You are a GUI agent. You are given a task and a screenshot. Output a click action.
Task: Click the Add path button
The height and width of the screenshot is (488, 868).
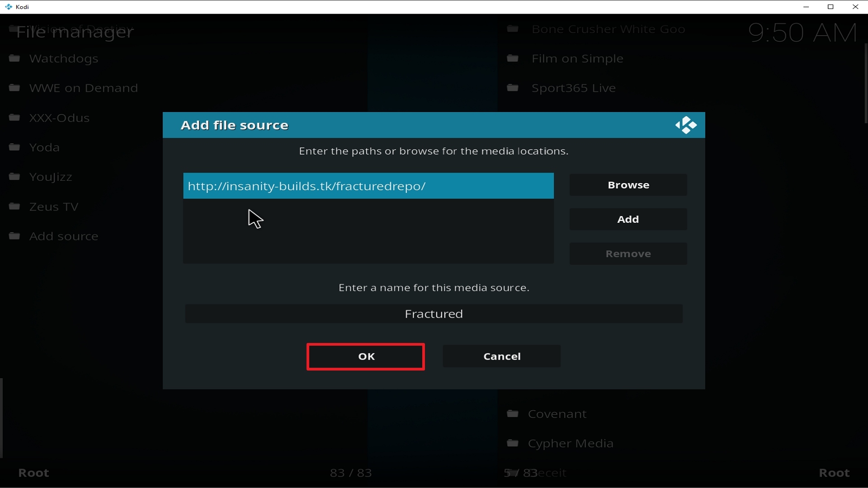click(x=628, y=219)
